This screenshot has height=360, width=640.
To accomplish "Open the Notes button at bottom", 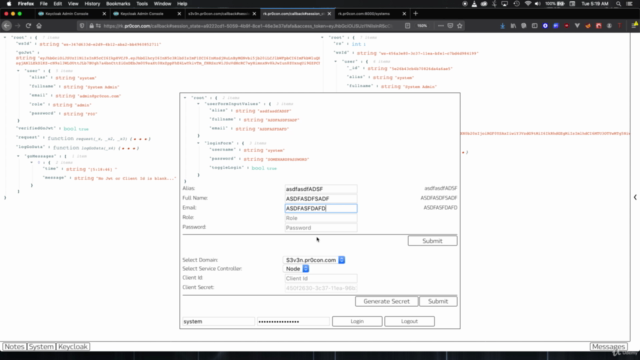I will 14,347.
